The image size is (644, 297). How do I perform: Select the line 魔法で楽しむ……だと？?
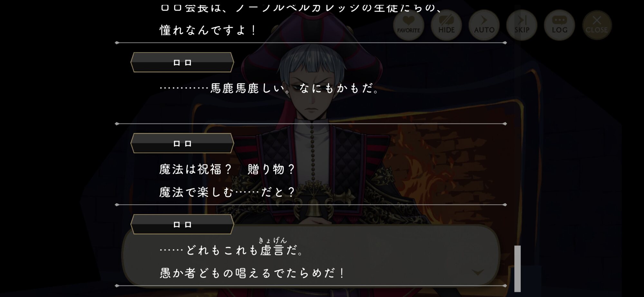(x=227, y=192)
